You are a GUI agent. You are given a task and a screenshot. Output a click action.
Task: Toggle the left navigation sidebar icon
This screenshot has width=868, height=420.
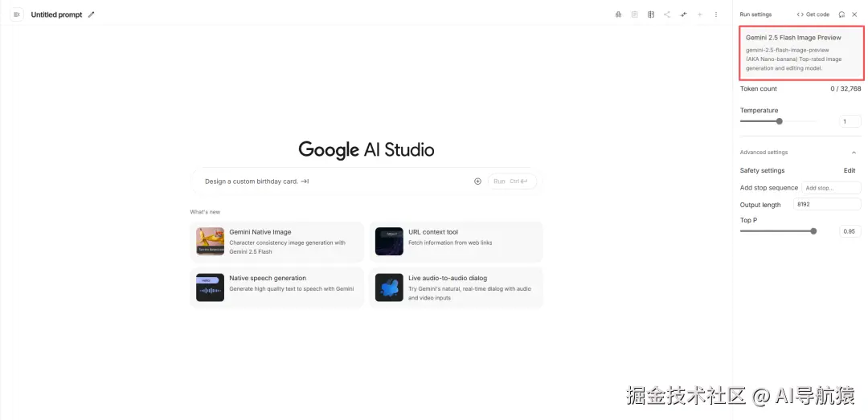click(x=17, y=14)
